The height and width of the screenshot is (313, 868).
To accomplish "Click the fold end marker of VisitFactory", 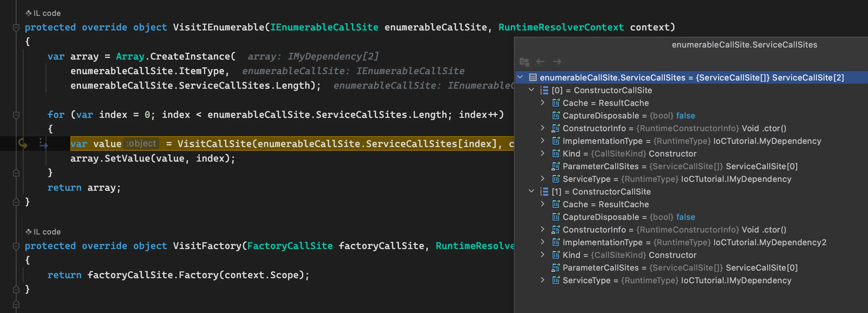I will (x=16, y=289).
